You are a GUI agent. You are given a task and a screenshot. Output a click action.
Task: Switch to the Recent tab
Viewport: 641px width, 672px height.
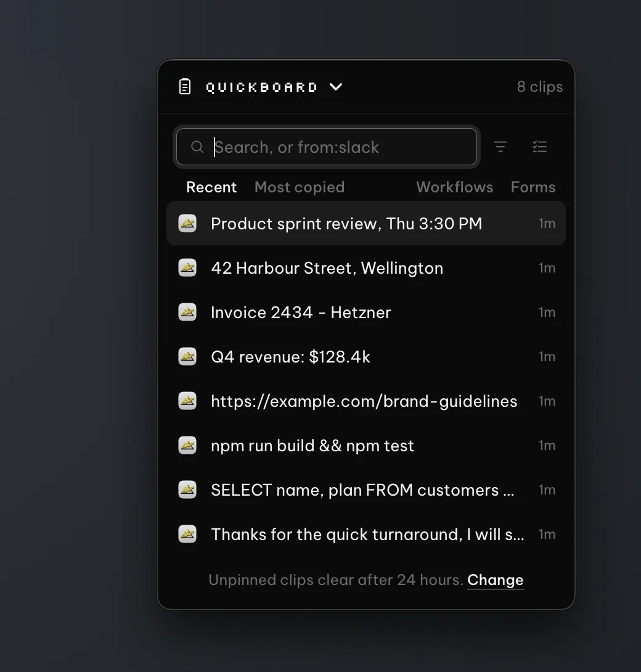(x=211, y=187)
